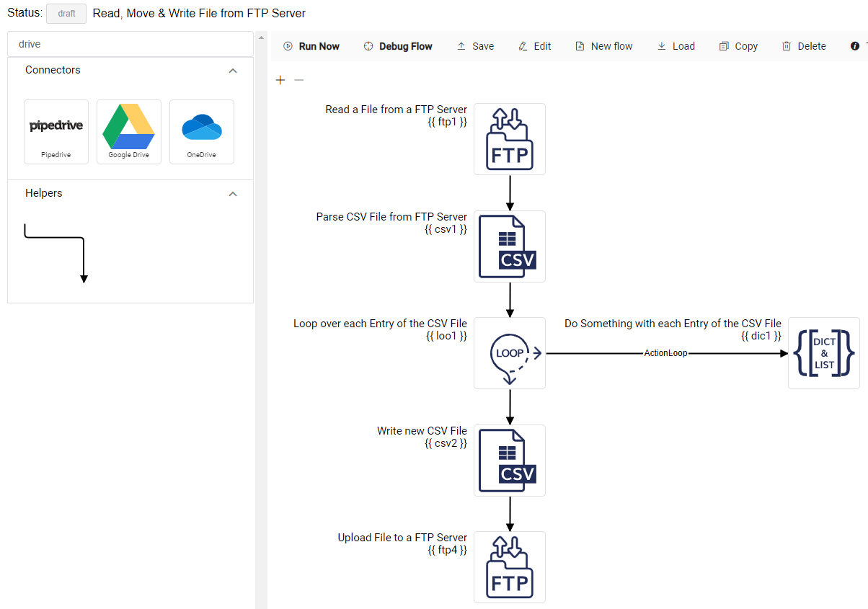The image size is (868, 609).
Task: Click 'Read a File from a FTP Server' label
Action: coord(397,110)
